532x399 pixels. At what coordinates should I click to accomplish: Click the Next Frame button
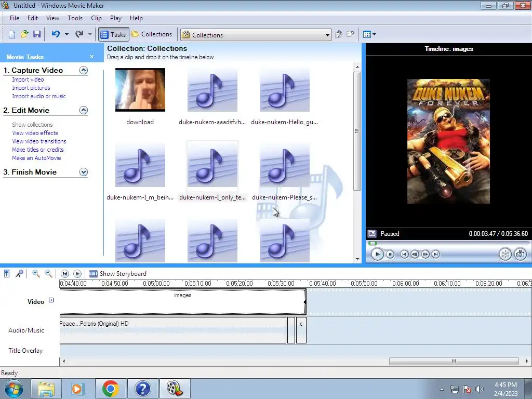pyautogui.click(x=425, y=254)
